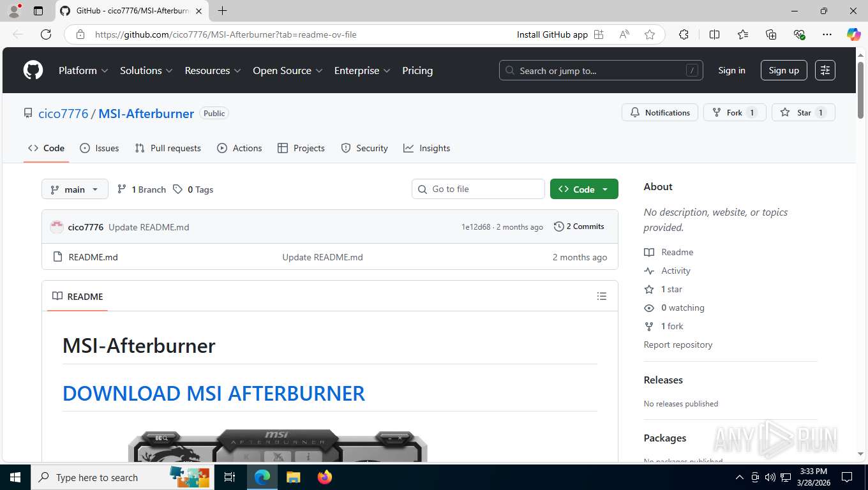
Task: Open Microsoft Edge from the taskbar
Action: click(x=262, y=477)
